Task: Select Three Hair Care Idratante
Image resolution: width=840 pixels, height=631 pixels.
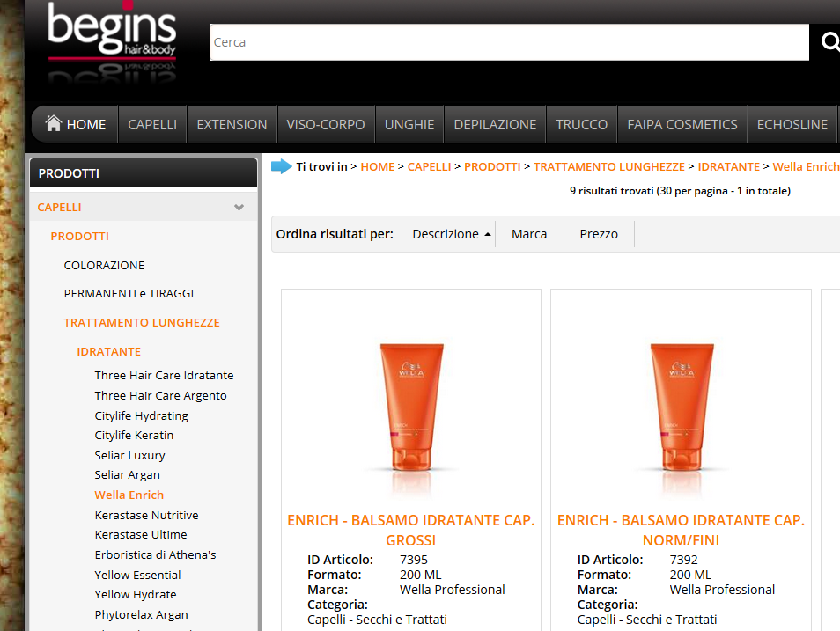Action: (x=164, y=376)
